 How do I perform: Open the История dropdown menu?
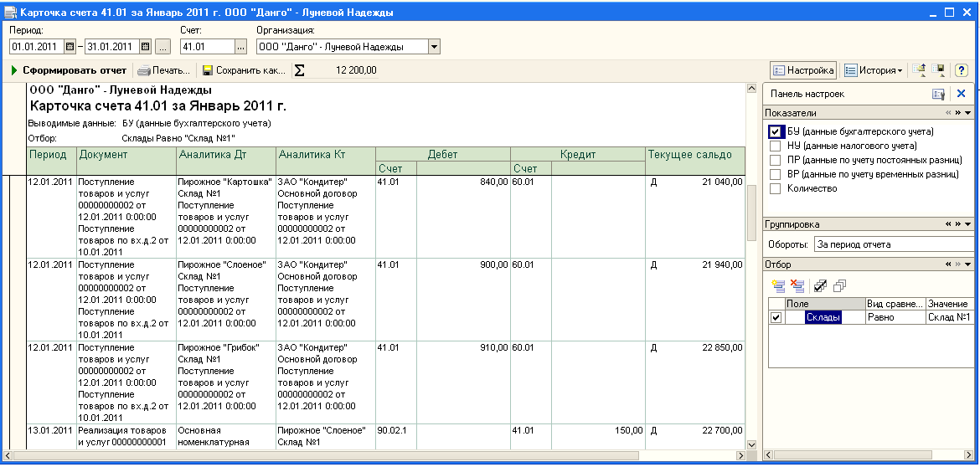click(873, 70)
